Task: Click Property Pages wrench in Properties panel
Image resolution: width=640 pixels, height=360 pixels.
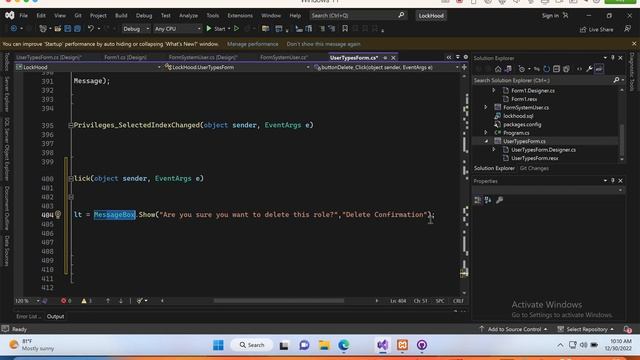Action: point(499,200)
